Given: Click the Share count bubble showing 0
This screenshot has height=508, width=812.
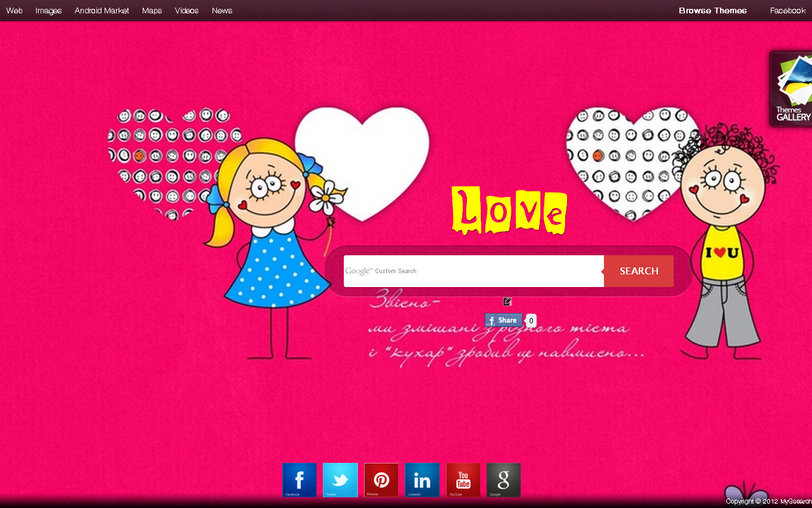Looking at the screenshot, I should pyautogui.click(x=531, y=320).
